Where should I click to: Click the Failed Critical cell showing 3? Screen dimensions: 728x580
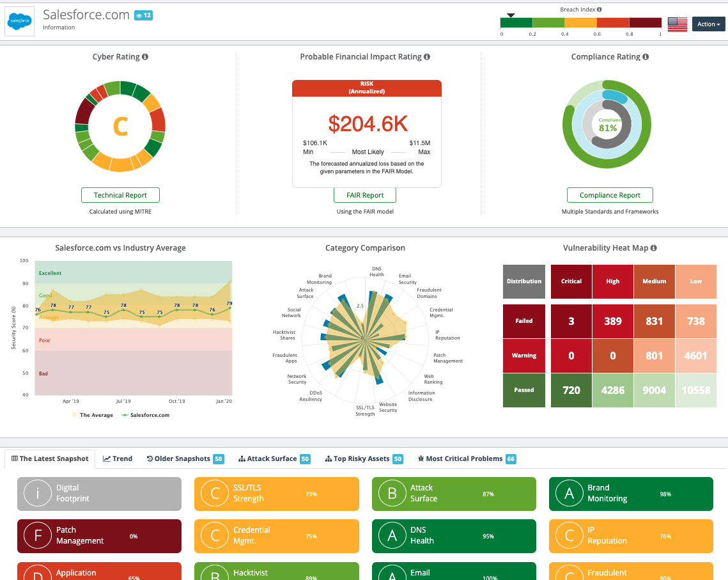coord(571,321)
